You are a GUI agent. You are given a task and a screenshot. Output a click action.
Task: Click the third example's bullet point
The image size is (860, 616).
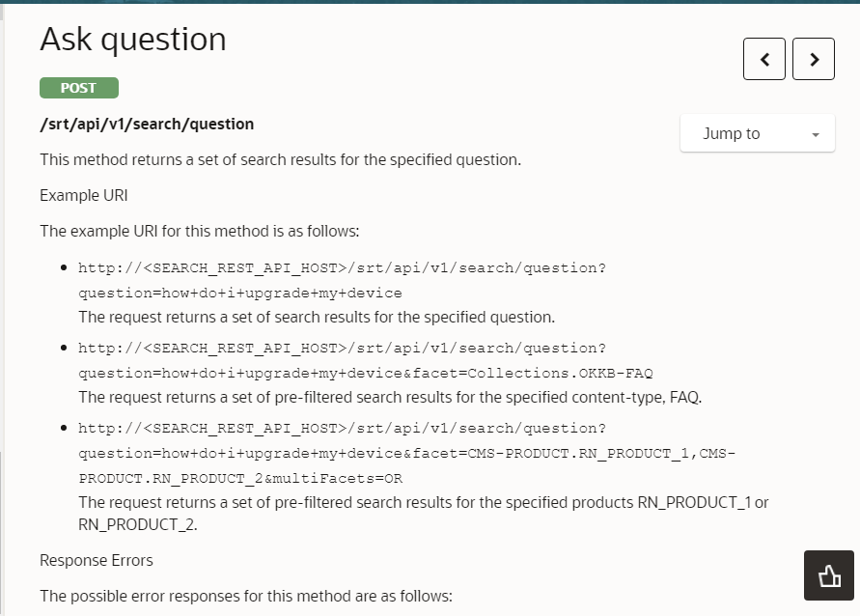[64, 428]
